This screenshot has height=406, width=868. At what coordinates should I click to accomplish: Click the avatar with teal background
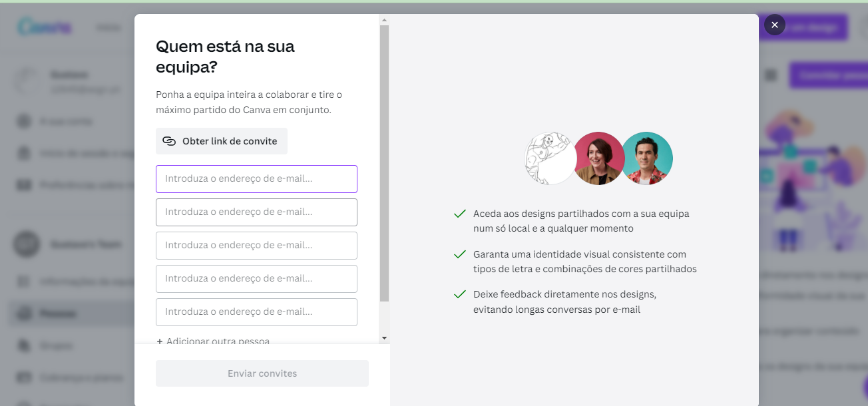[x=647, y=158]
